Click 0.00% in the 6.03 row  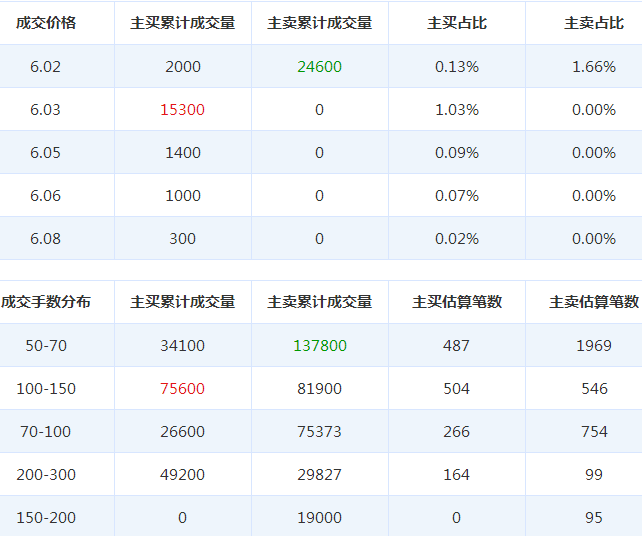[x=594, y=110]
